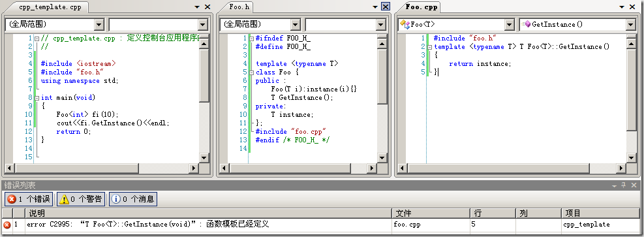The width and height of the screenshot is (644, 237).
Task: Sort error list by 行 column
Action: click(x=493, y=213)
